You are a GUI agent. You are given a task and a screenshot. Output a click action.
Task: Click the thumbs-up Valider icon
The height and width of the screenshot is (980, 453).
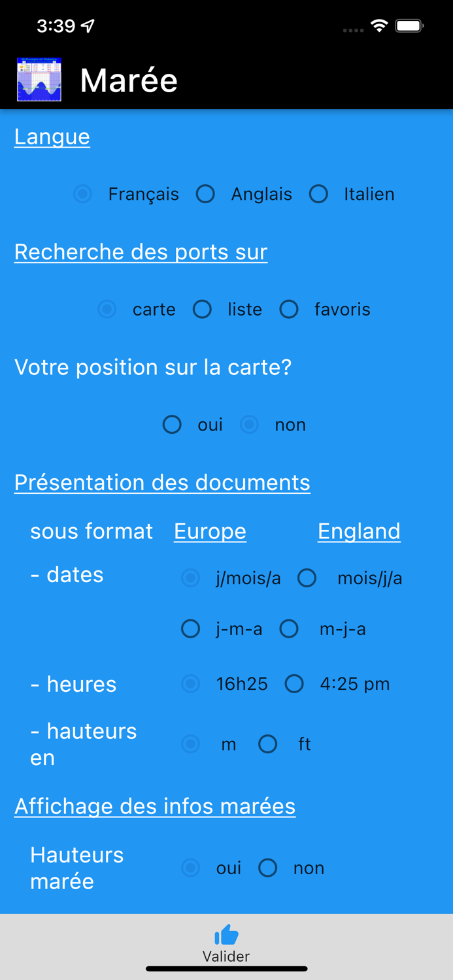pos(226,936)
